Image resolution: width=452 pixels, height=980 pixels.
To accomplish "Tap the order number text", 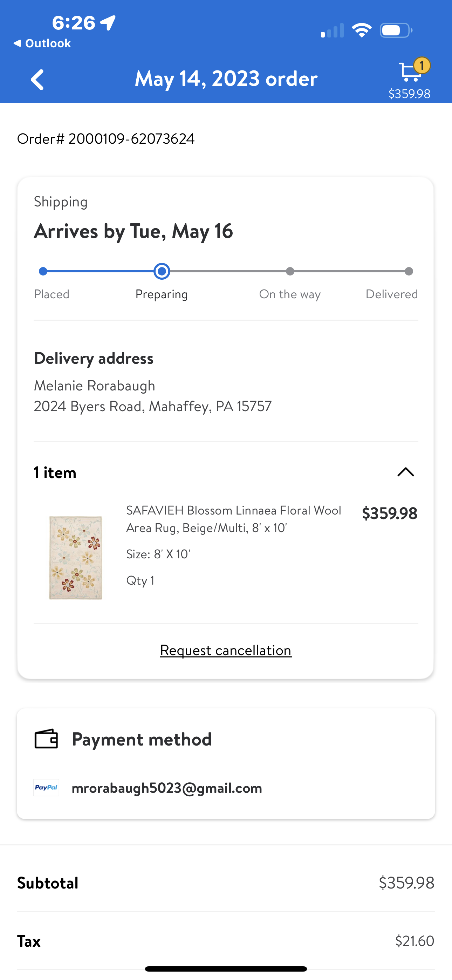I will (x=106, y=139).
